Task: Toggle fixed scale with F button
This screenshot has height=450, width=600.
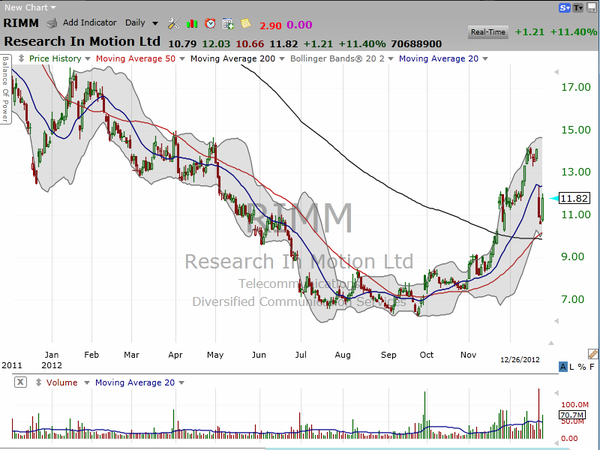Action: tap(592, 367)
